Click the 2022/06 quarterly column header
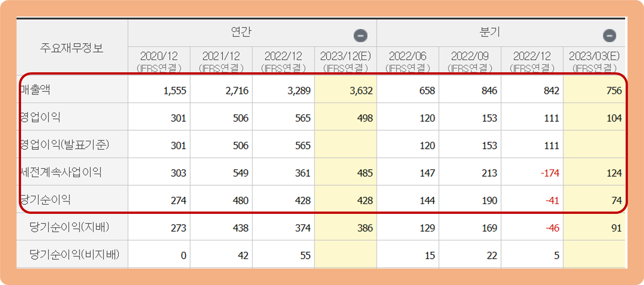Screen dimensions: 644x285 coord(408,61)
